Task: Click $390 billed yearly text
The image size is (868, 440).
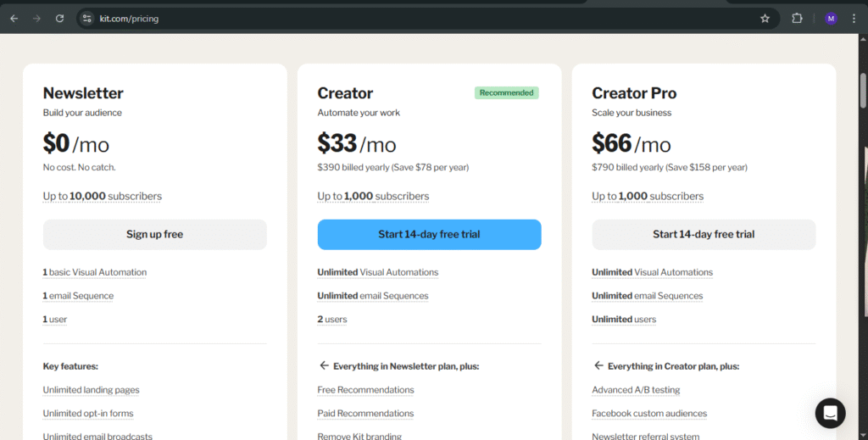Action: [x=393, y=167]
